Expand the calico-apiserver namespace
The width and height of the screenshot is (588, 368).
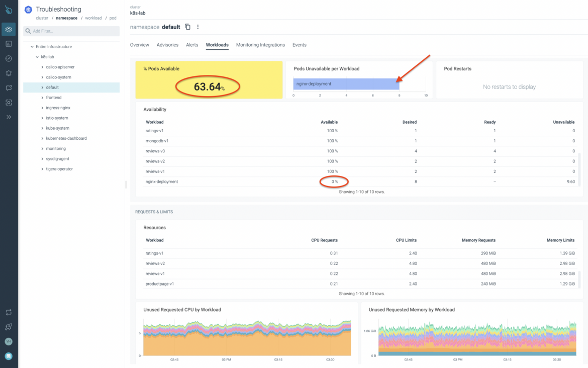pos(42,67)
